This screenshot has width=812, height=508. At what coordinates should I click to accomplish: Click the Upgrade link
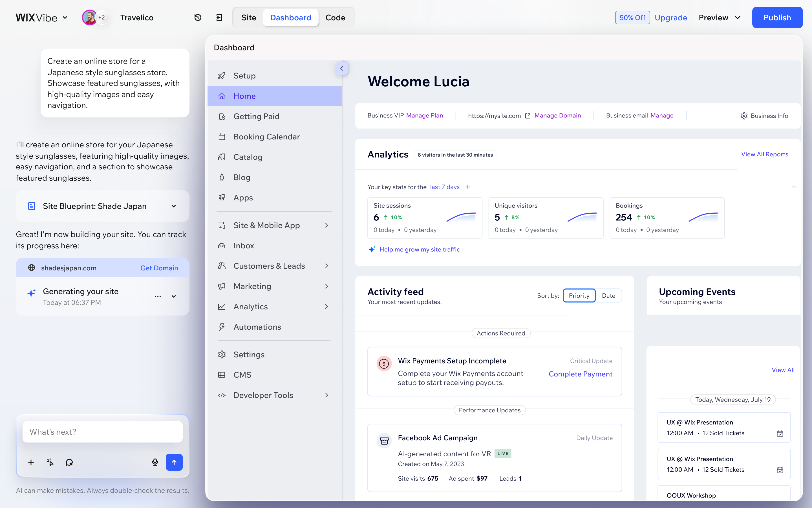coord(671,17)
